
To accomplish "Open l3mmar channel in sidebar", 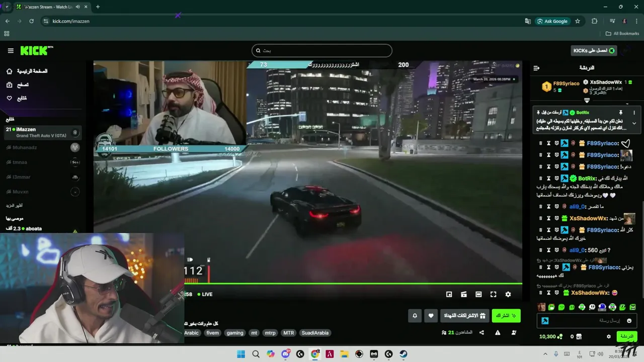I will [43, 177].
